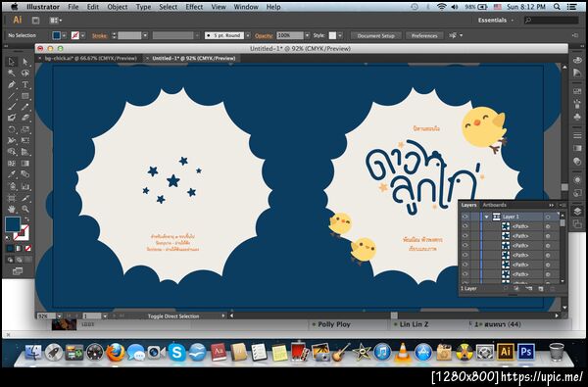Viewport: 588px width, 387px height.
Task: Switch to Artboards panel tab
Action: [494, 205]
